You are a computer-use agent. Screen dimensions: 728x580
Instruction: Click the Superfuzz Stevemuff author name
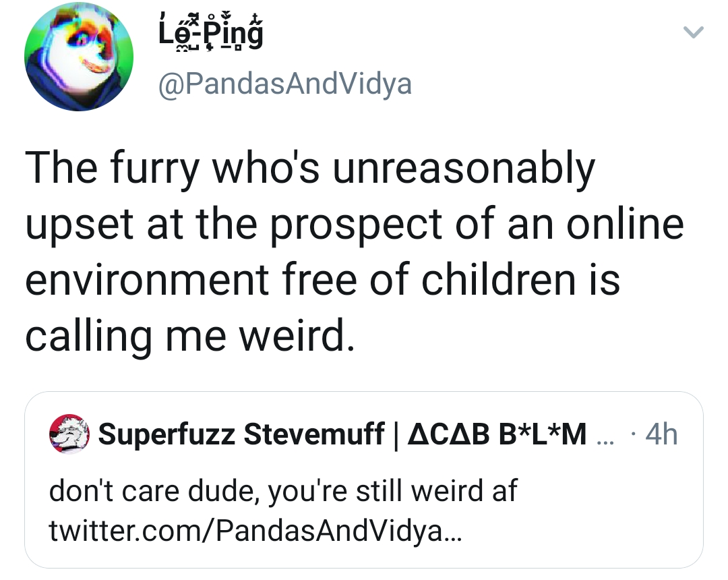coord(241,434)
